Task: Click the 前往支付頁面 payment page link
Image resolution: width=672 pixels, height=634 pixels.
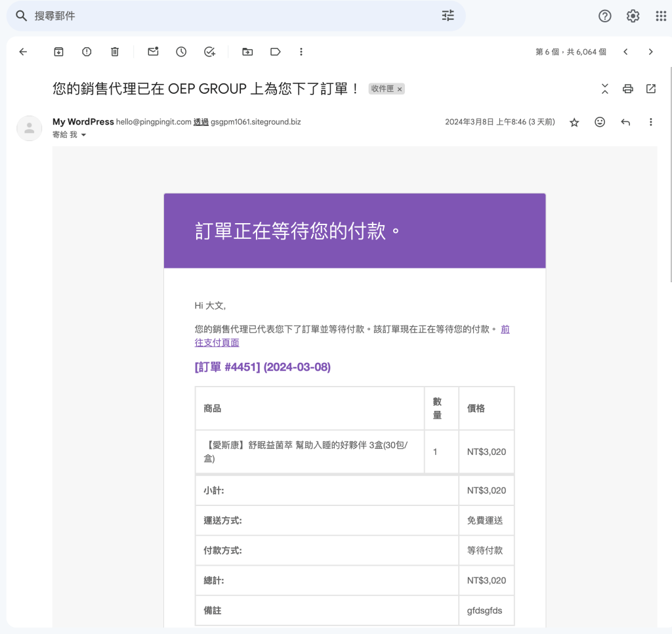Action: coord(217,343)
